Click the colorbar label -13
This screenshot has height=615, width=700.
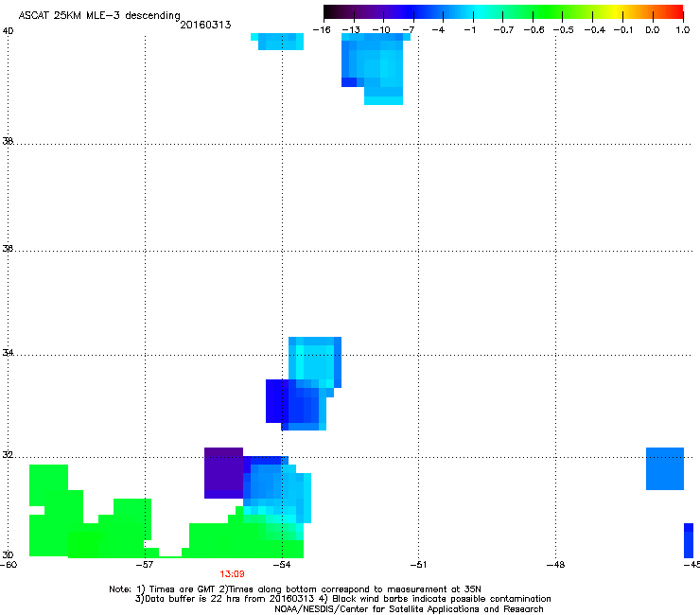point(351,30)
